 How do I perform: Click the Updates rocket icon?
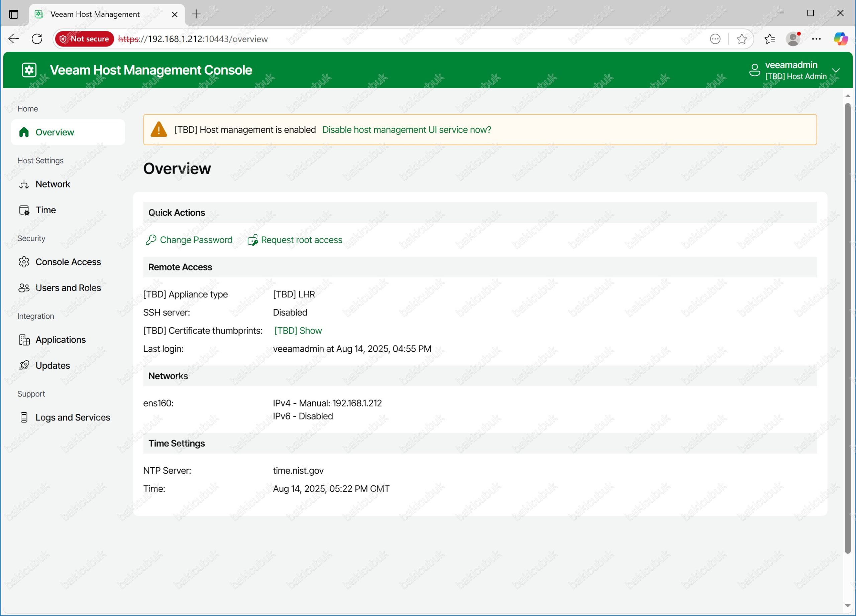click(24, 366)
